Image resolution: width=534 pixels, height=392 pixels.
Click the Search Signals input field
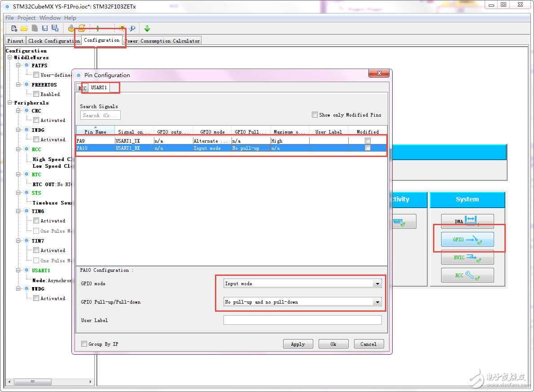click(101, 115)
